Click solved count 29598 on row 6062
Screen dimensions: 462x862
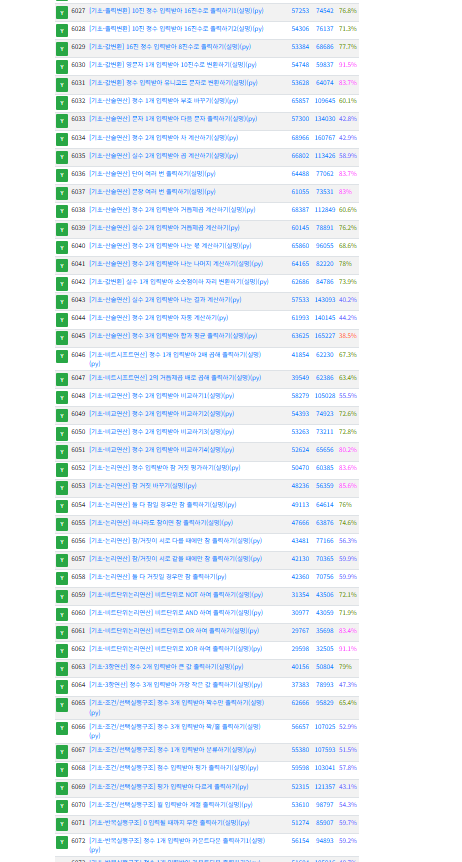pyautogui.click(x=300, y=649)
